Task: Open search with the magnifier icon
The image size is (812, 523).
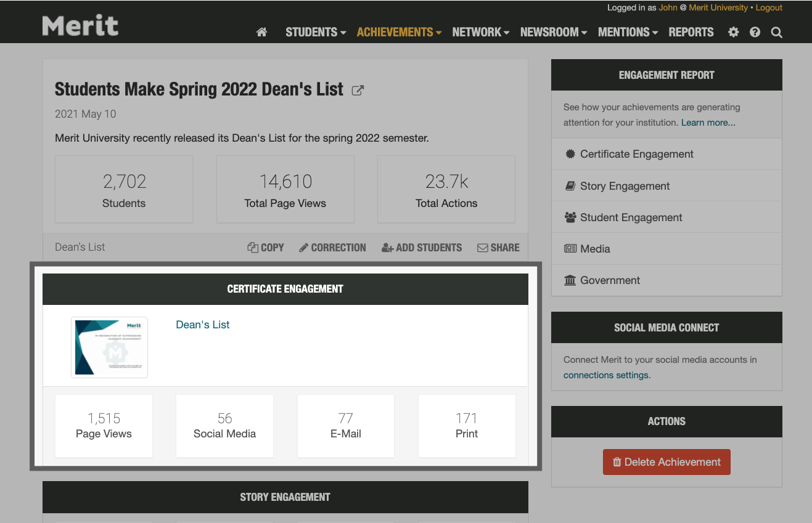Action: tap(776, 32)
